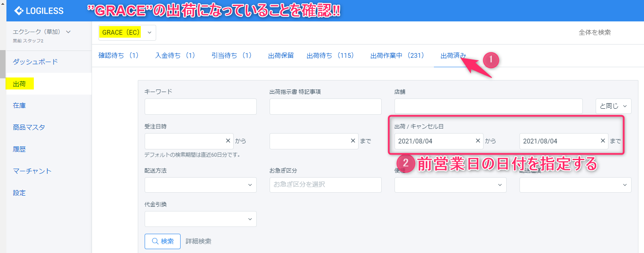Open 出荷 in the sidebar

point(20,84)
